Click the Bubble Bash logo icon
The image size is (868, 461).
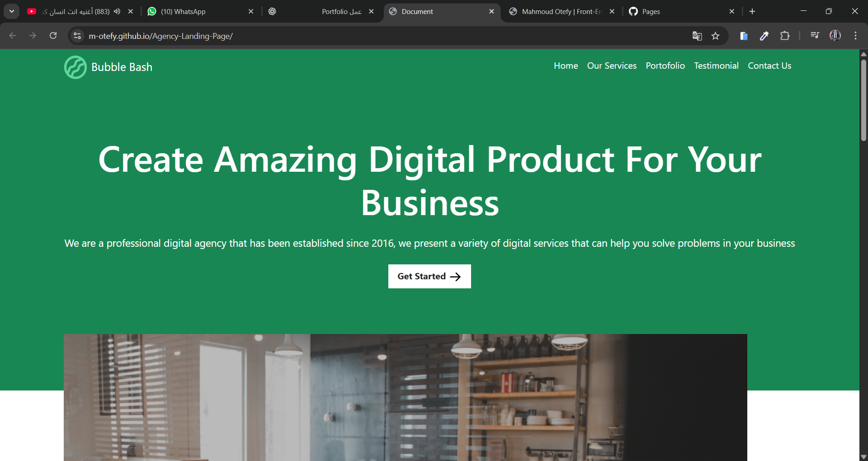point(75,67)
